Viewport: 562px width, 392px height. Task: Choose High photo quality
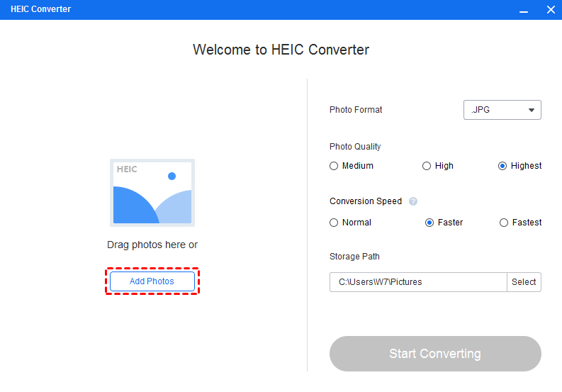[x=427, y=166]
